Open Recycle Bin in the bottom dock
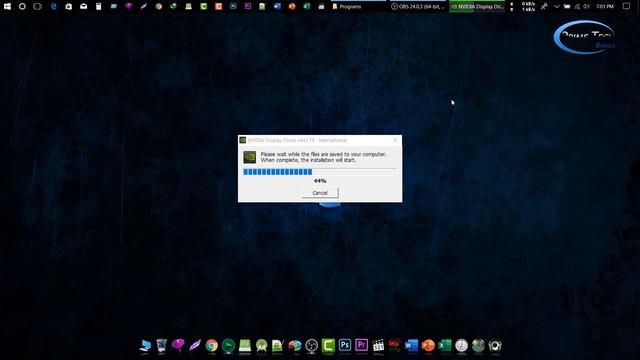This screenshot has width=640, height=360. click(162, 345)
